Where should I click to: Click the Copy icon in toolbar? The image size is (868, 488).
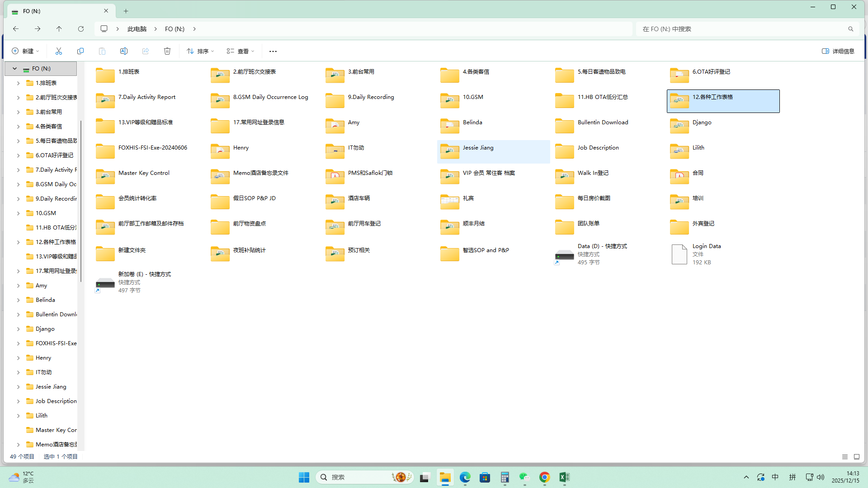pyautogui.click(x=80, y=51)
